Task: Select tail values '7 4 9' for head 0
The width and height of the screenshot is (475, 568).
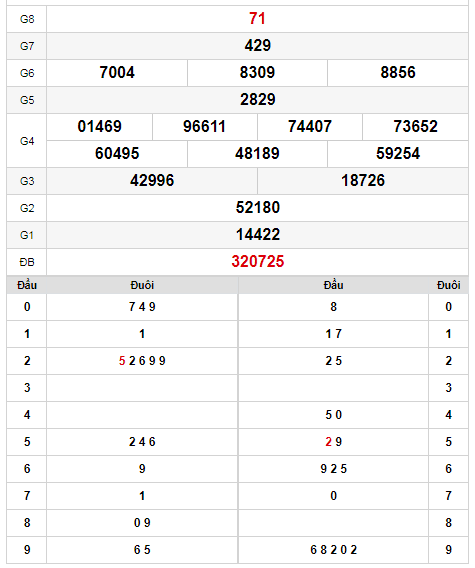Action: coord(142,307)
